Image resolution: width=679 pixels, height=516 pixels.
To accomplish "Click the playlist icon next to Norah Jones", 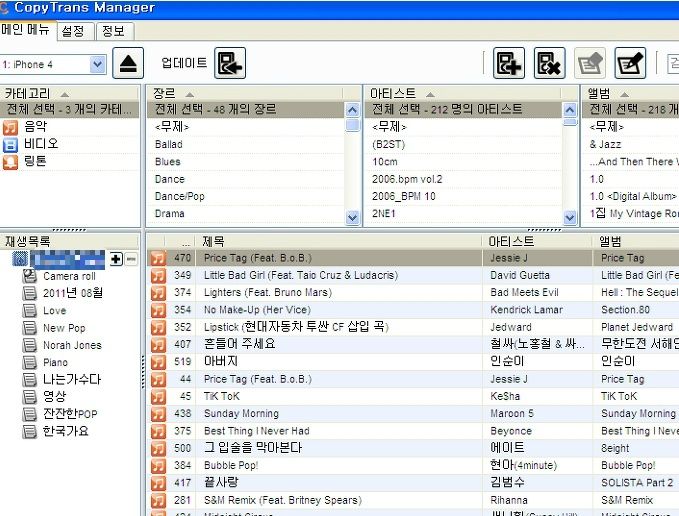I will pos(29,345).
